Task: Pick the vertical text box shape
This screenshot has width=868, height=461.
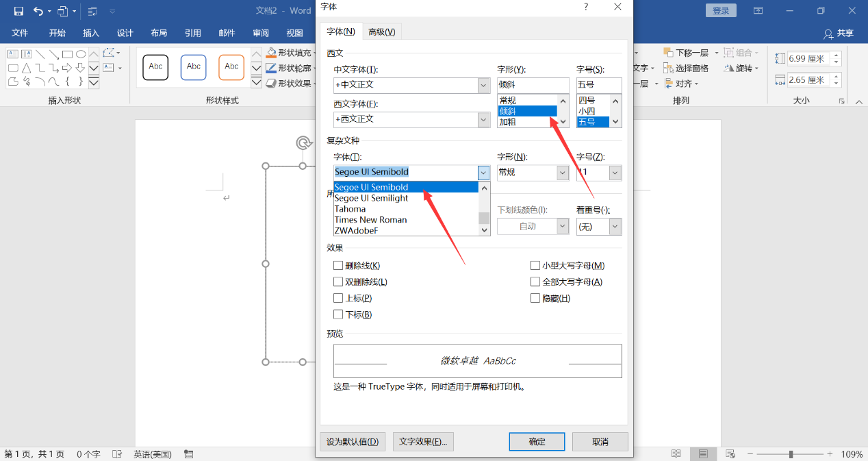Action: pyautogui.click(x=27, y=54)
